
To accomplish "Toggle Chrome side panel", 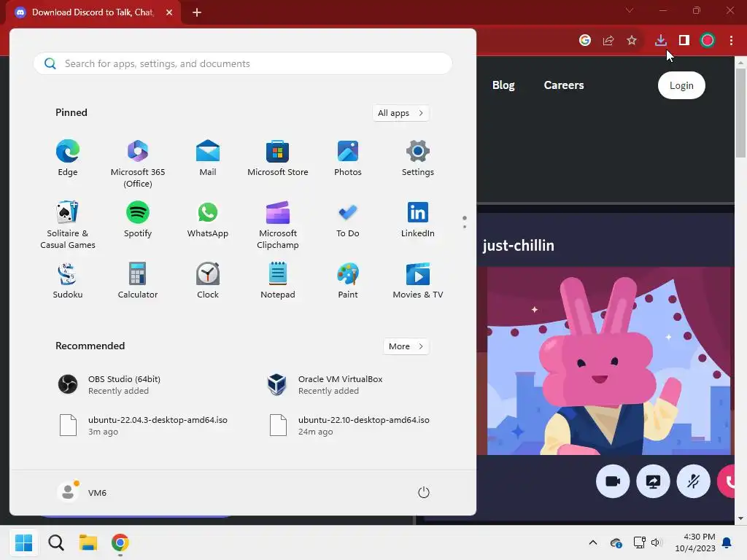I will click(684, 41).
